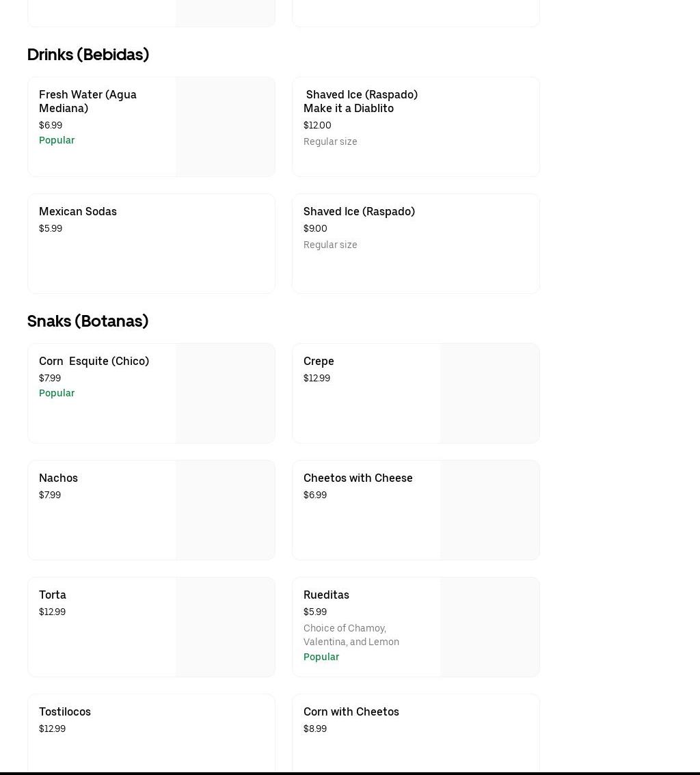This screenshot has width=700, height=775.
Task: View the Nachos item photo
Action: pyautogui.click(x=225, y=511)
